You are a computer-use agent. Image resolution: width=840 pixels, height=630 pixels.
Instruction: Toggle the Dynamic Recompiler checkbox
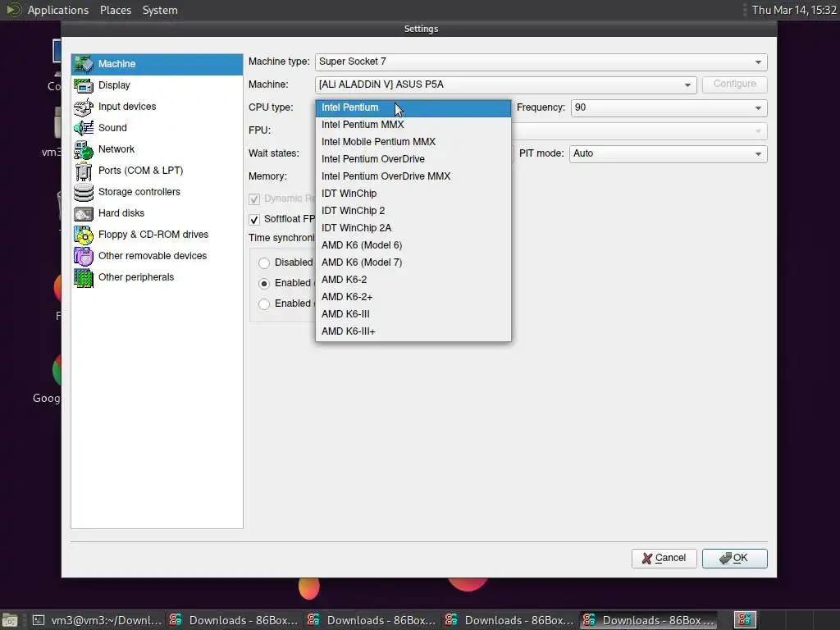254,199
